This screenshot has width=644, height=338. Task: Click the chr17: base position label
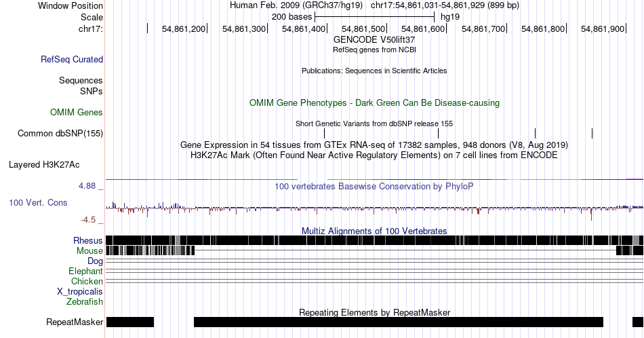click(91, 29)
